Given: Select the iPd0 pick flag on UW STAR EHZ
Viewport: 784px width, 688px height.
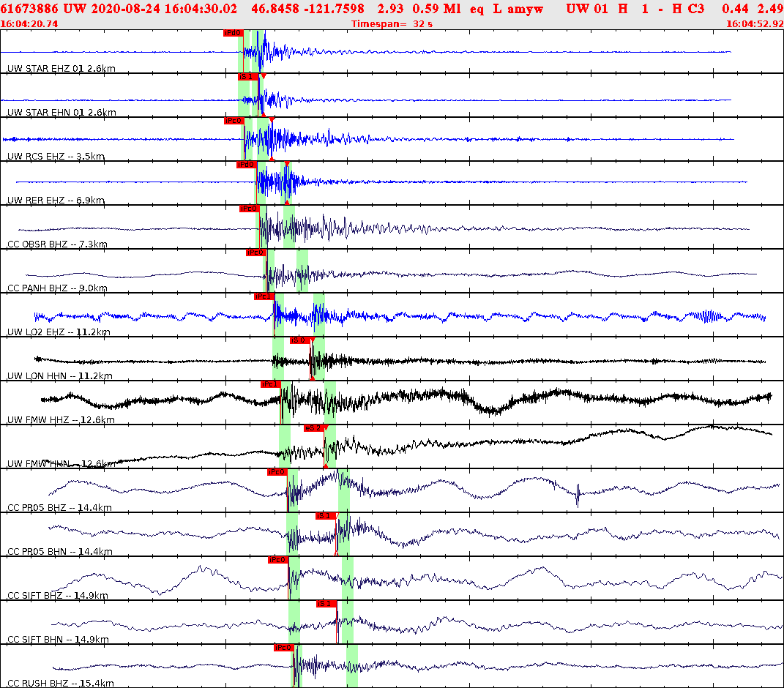Looking at the screenshot, I should coord(234,33).
